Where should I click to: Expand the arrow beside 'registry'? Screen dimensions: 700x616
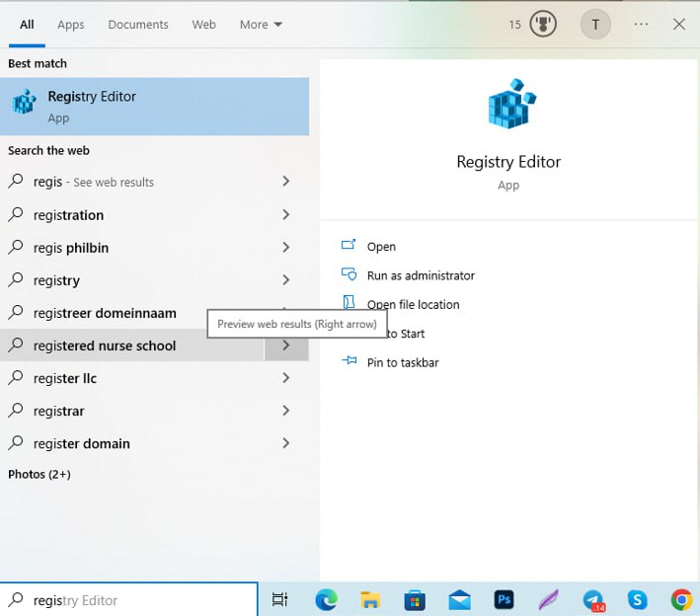coord(286,280)
